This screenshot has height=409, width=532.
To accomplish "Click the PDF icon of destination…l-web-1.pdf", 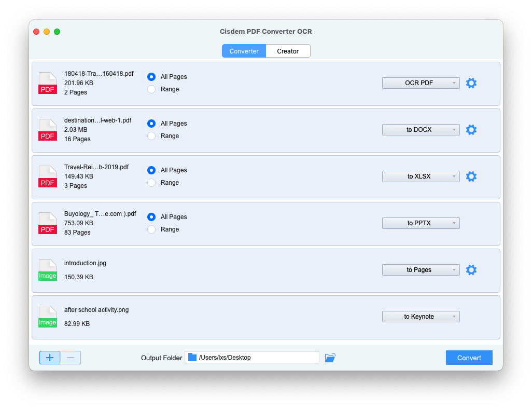I will [x=48, y=130].
